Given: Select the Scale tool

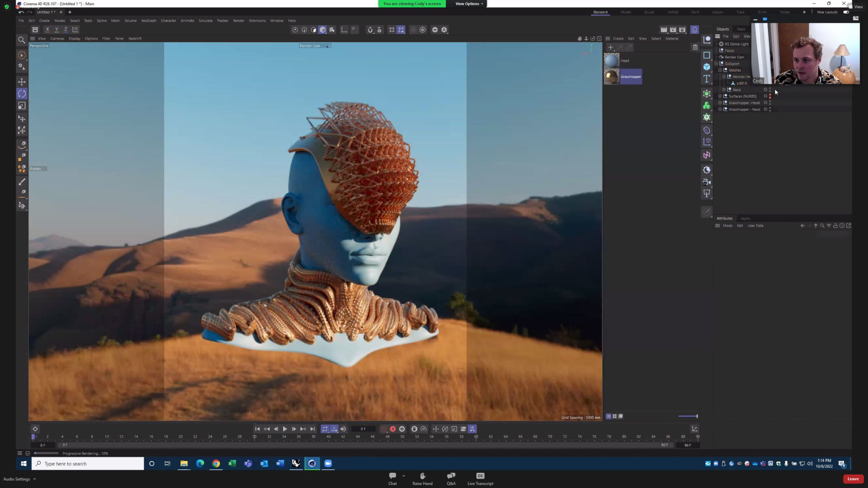Looking at the screenshot, I should pos(22,105).
